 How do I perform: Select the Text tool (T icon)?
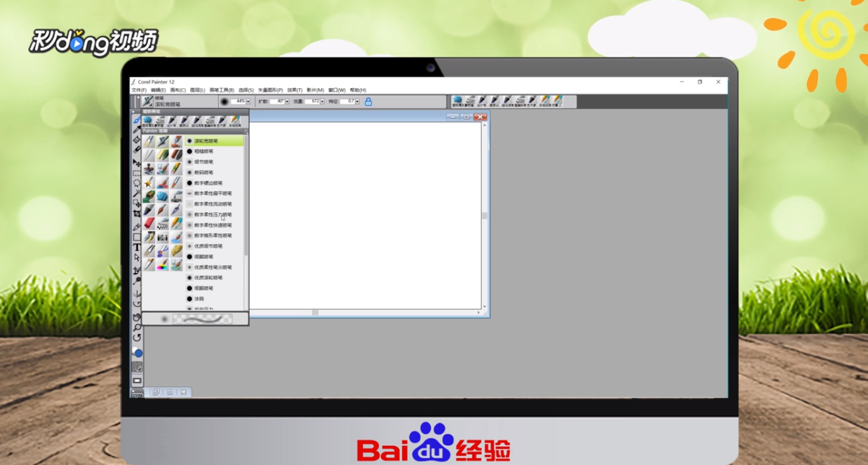[137, 247]
